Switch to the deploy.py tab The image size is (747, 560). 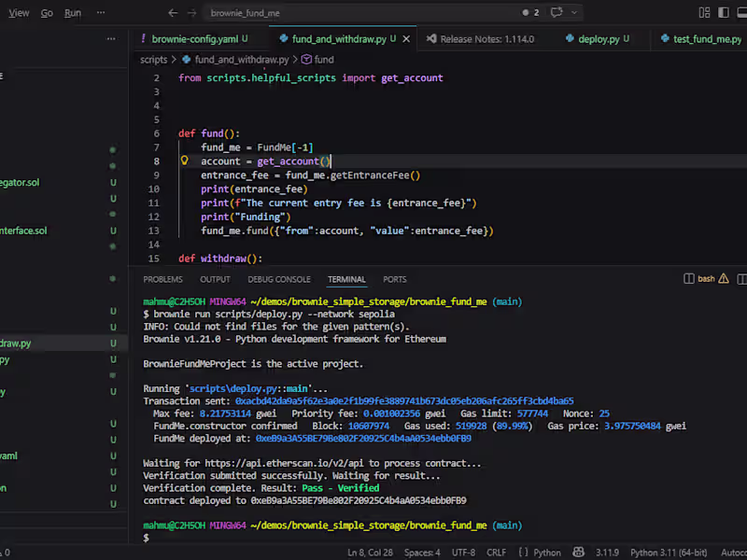[599, 39]
